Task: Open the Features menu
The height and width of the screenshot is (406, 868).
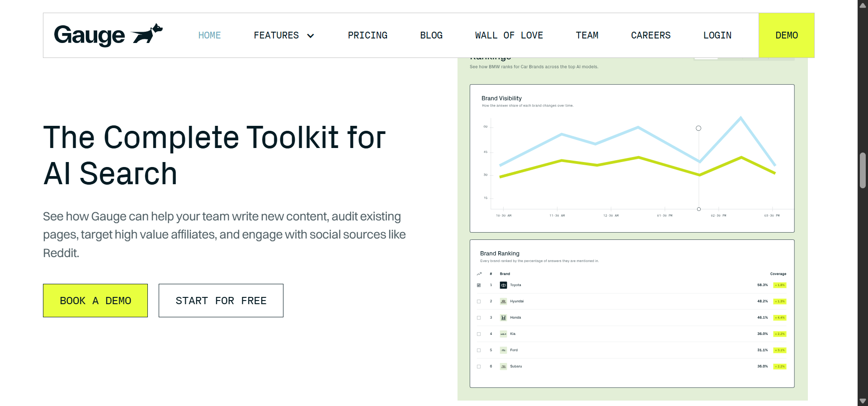Action: coord(276,35)
